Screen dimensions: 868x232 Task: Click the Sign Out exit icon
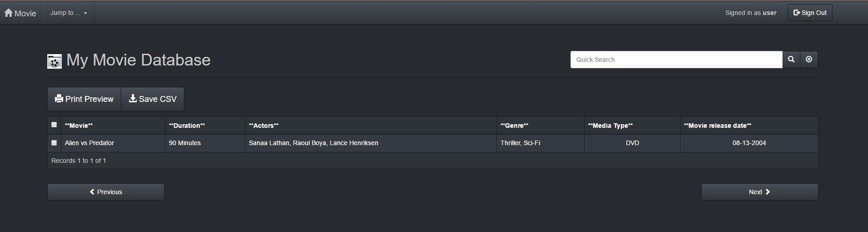click(x=796, y=13)
